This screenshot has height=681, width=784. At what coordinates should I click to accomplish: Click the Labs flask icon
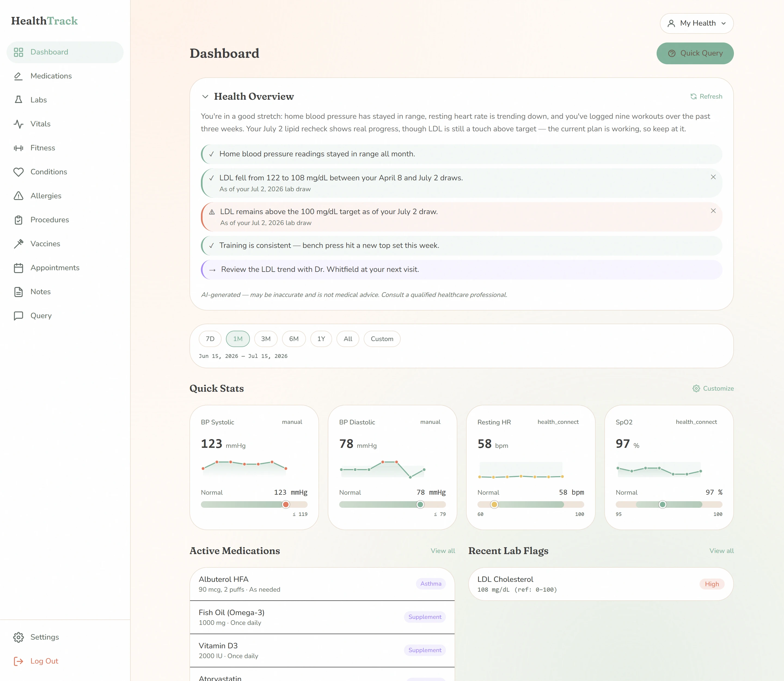click(18, 100)
